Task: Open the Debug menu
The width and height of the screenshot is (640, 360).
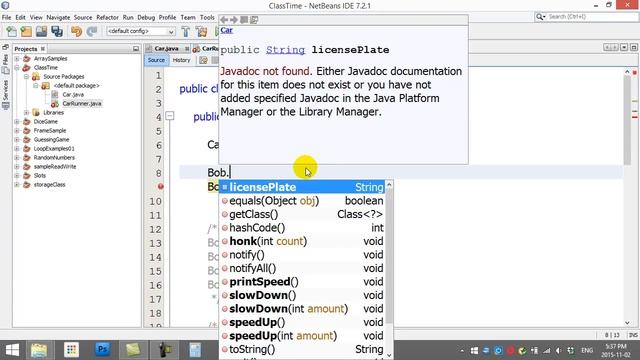Action: [x=146, y=18]
